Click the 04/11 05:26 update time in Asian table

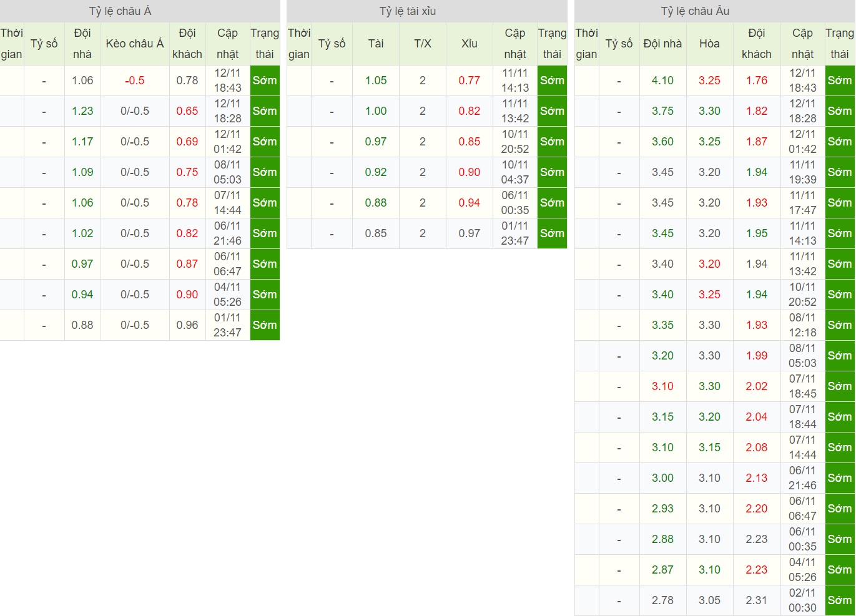227,295
